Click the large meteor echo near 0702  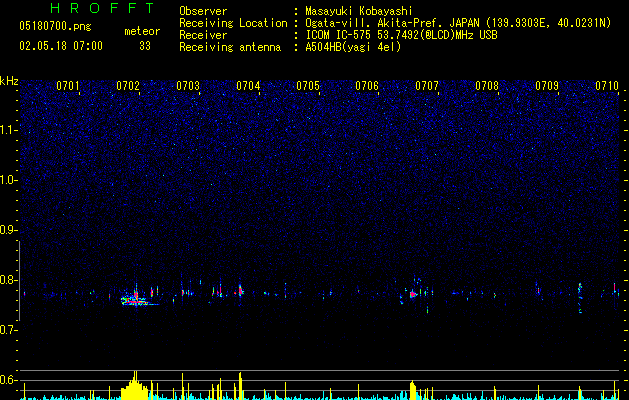[136, 299]
